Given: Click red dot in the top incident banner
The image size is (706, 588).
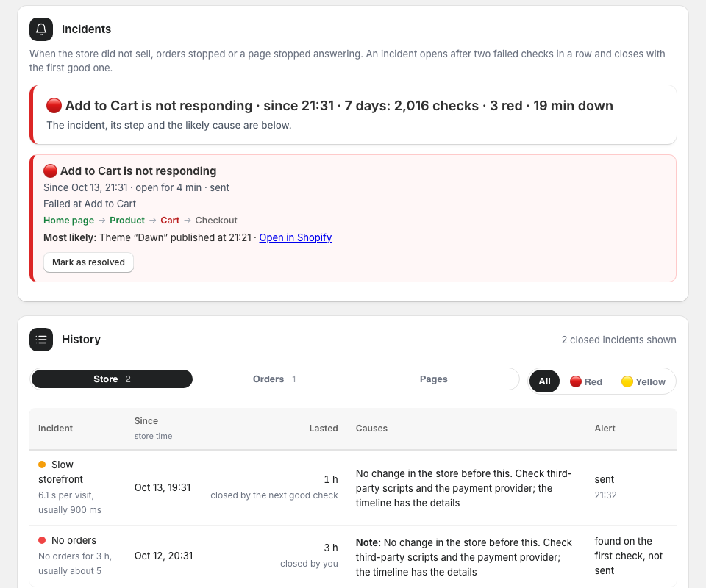Looking at the screenshot, I should [x=54, y=106].
